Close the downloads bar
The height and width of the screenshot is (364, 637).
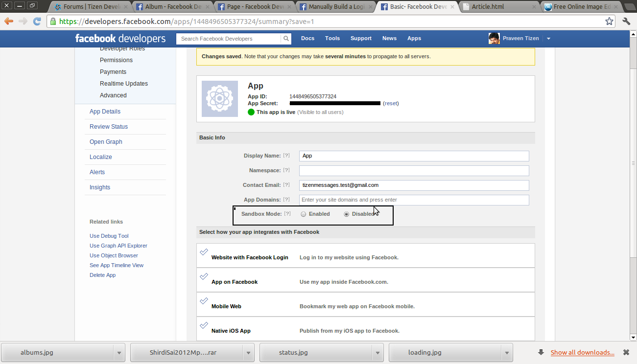[626, 352]
